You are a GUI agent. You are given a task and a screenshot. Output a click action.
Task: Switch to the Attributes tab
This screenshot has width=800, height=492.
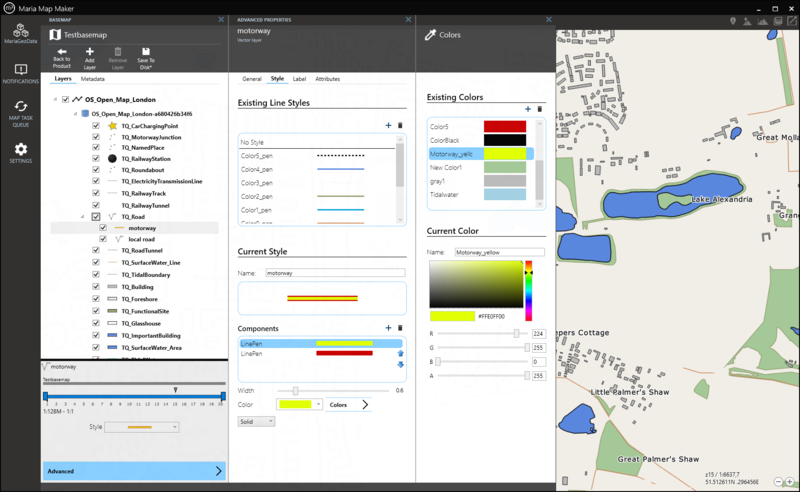pos(328,79)
